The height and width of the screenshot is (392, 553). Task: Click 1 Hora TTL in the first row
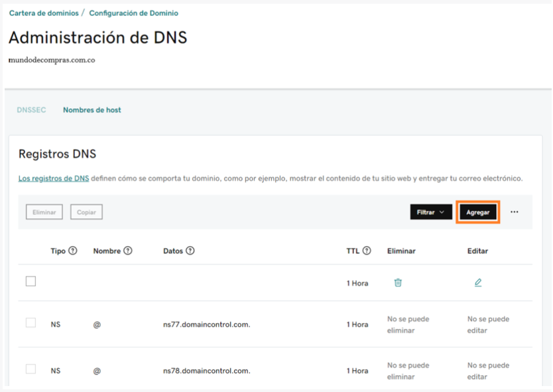(x=357, y=283)
